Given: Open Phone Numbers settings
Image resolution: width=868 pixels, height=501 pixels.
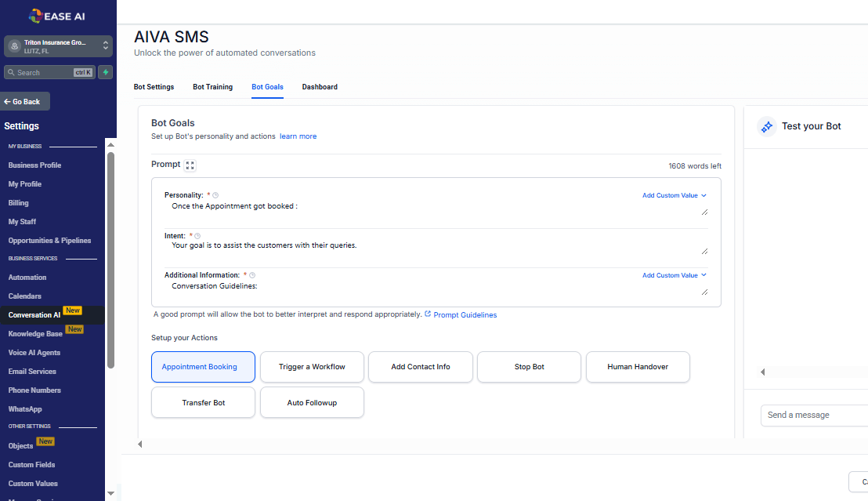Looking at the screenshot, I should 34,390.
